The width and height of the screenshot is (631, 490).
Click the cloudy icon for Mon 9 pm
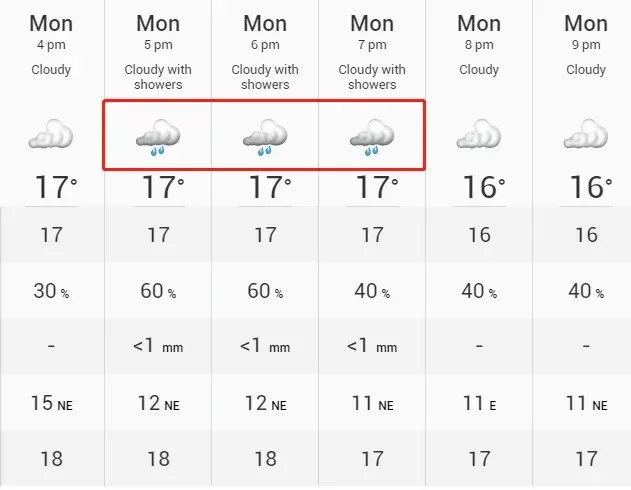click(586, 134)
